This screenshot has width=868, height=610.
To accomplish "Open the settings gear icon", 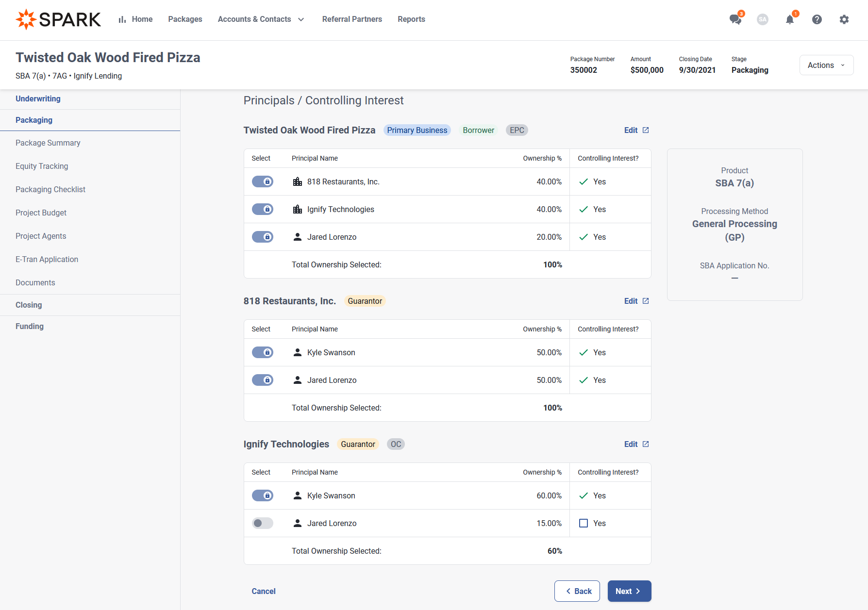I will pyautogui.click(x=844, y=19).
